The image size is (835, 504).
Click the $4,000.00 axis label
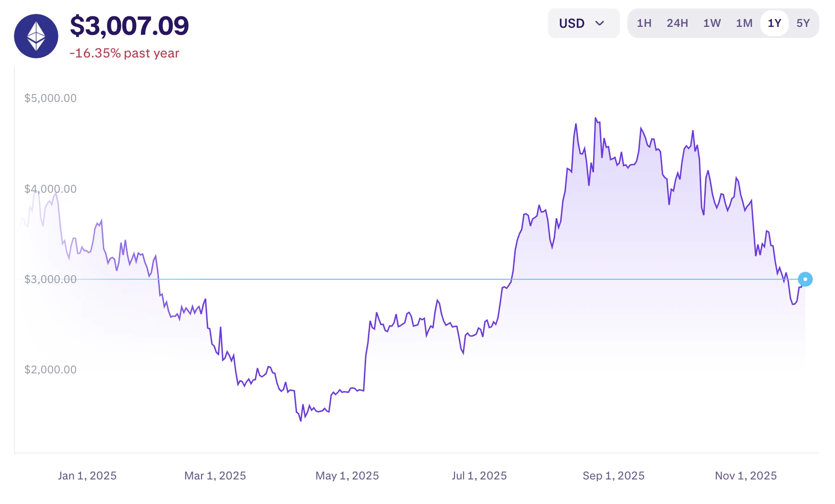tap(51, 189)
